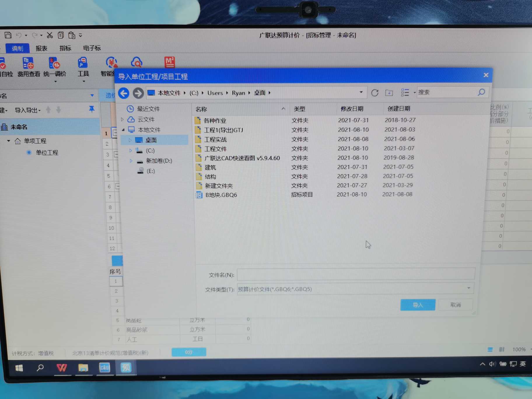Select the 工程实战 folder
The image size is (532, 399).
[x=215, y=139]
